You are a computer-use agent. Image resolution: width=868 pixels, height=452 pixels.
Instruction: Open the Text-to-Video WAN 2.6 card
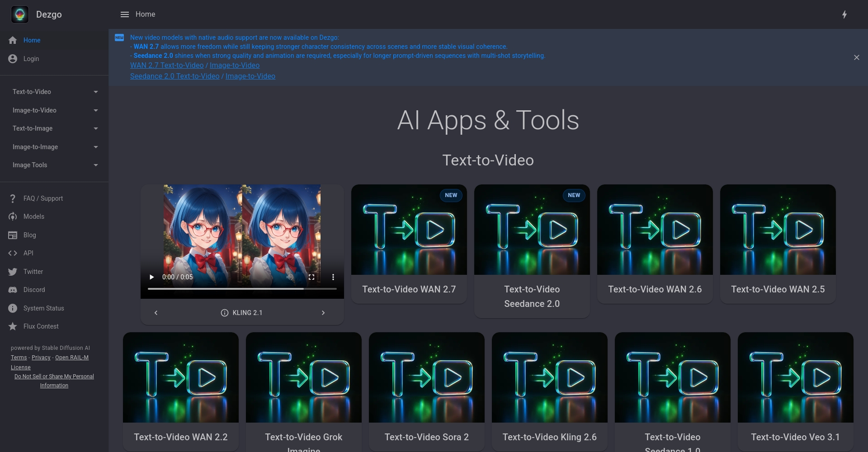655,244
